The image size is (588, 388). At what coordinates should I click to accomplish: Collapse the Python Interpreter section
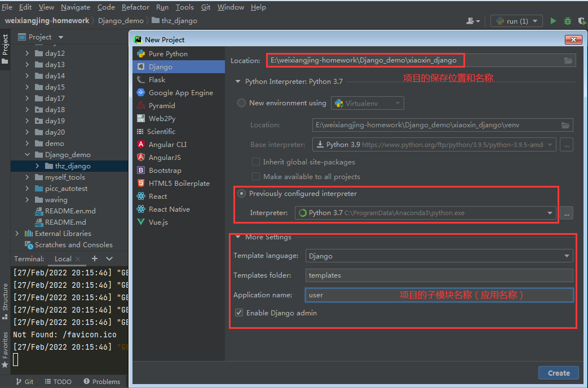click(x=237, y=81)
